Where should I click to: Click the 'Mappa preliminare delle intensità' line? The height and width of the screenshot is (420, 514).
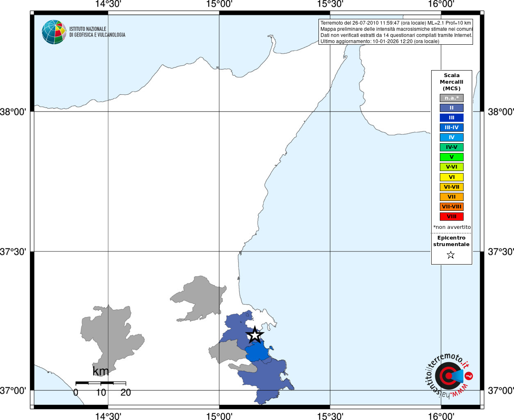396,29
